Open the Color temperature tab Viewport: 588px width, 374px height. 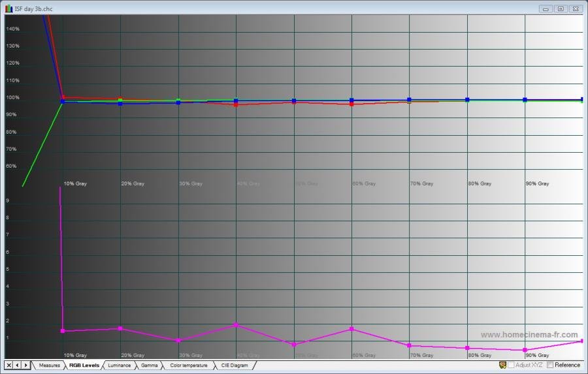[x=188, y=365]
